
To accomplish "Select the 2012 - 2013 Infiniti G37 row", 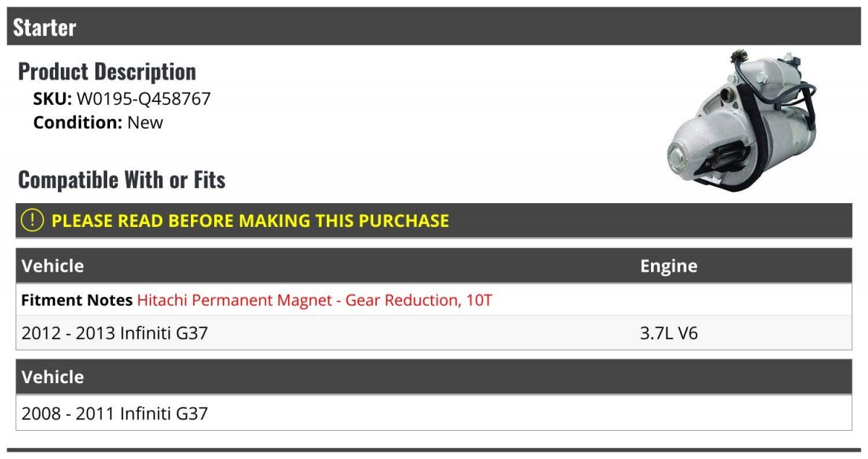I will click(434, 333).
